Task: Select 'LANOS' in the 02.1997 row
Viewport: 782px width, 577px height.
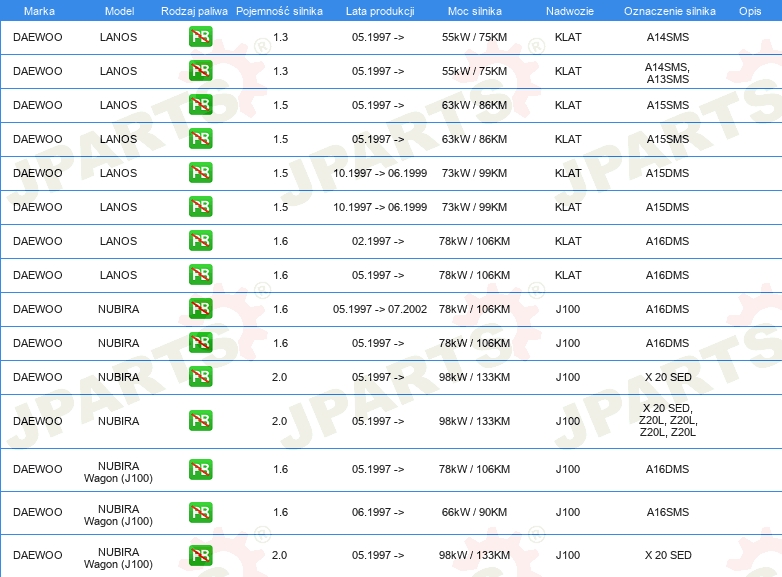Action: pyautogui.click(x=118, y=241)
